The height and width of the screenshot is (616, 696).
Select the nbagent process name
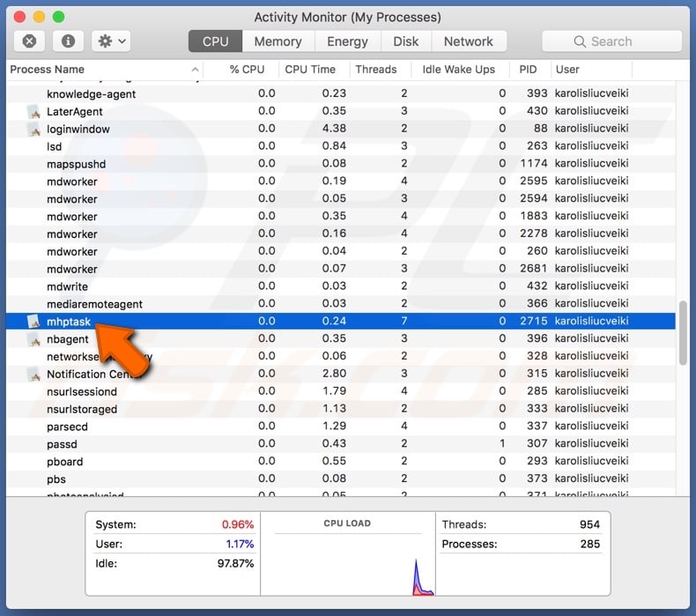68,339
